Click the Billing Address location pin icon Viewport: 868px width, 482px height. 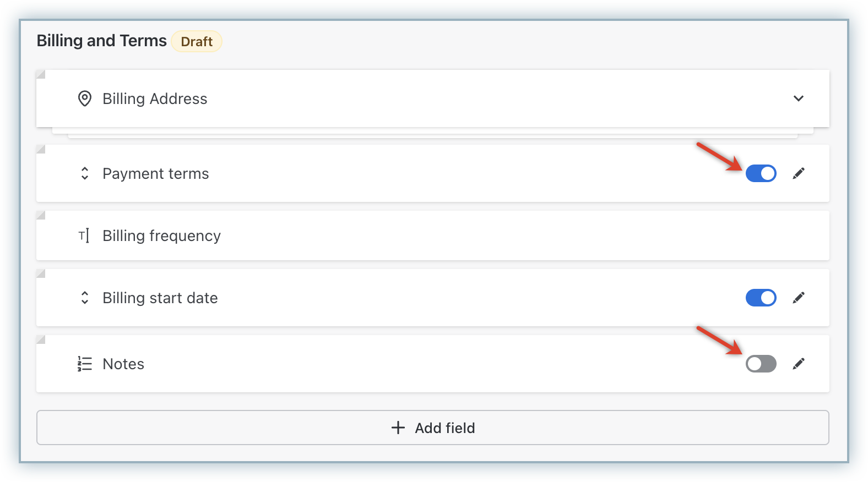point(84,98)
